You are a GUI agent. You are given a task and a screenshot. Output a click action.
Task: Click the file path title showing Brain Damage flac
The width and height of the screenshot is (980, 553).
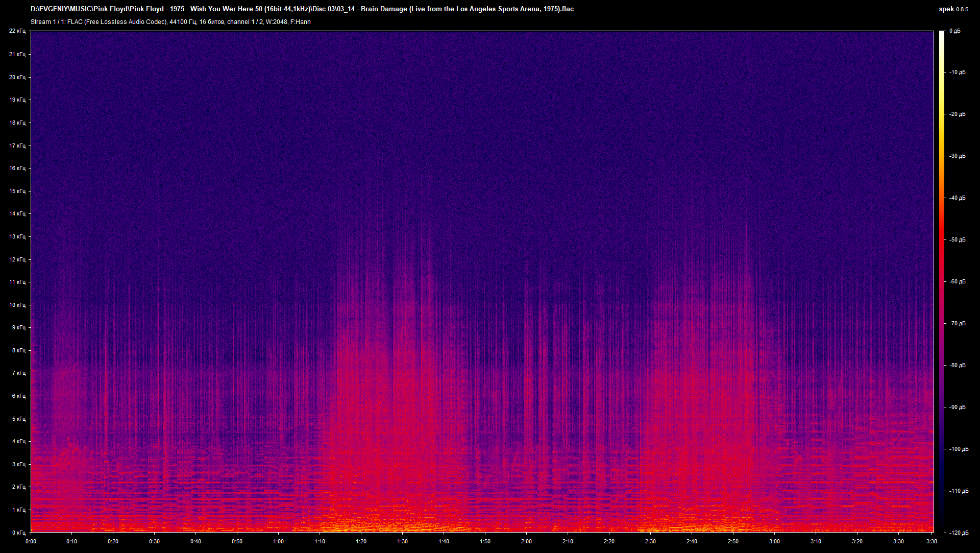click(x=302, y=9)
